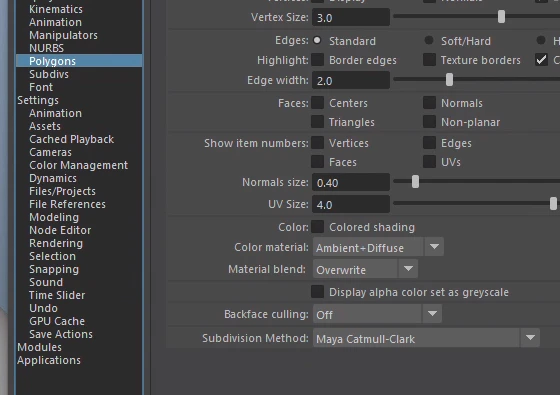Enable Triangles display checkbox

pos(318,121)
